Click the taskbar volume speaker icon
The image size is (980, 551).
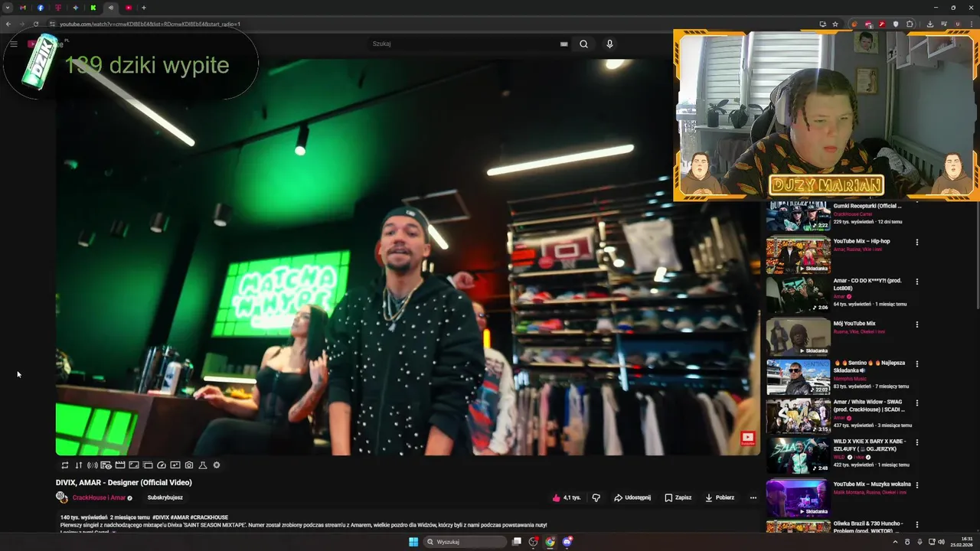[x=941, y=542]
